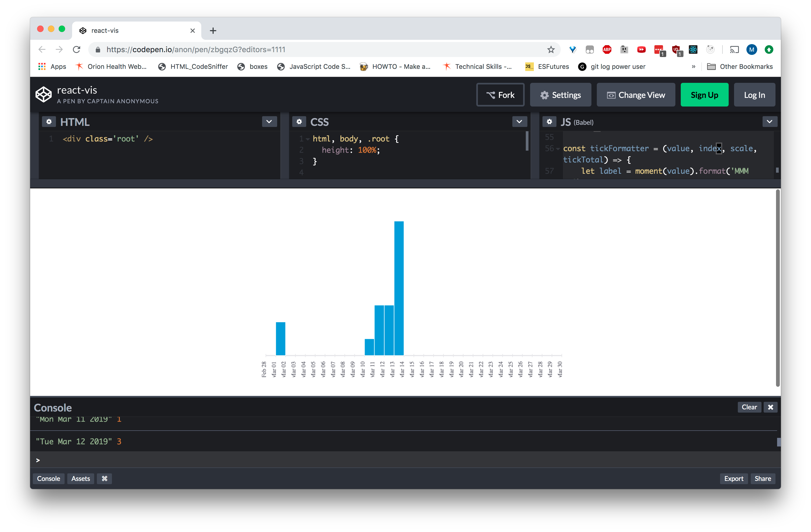This screenshot has width=811, height=532.
Task: Fork the pen
Action: pyautogui.click(x=500, y=95)
